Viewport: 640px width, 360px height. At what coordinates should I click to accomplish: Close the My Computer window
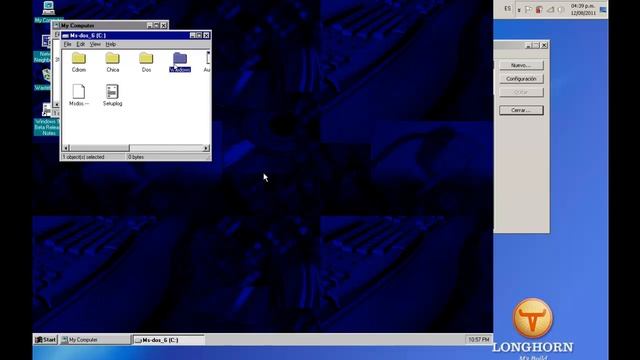tap(164, 25)
